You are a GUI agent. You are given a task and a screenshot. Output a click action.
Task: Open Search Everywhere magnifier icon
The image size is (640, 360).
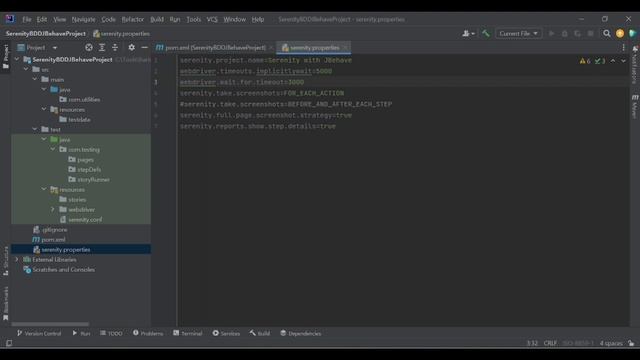click(607, 34)
